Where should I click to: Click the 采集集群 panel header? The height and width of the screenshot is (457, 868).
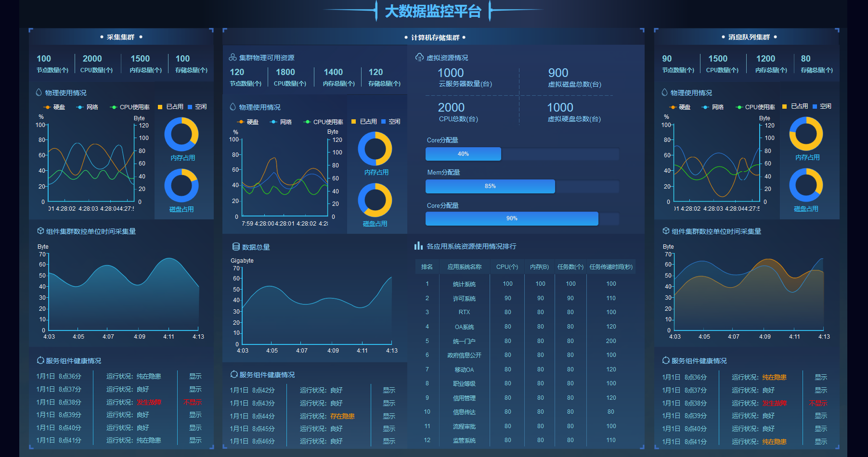121,37
